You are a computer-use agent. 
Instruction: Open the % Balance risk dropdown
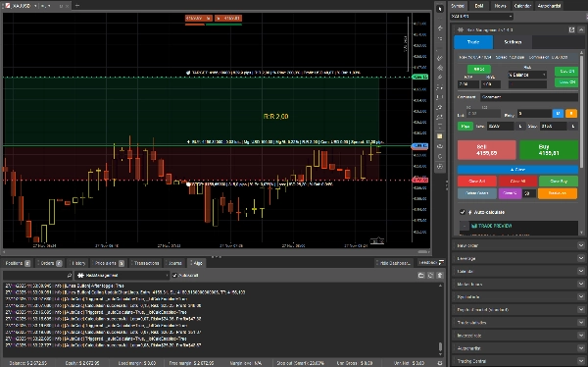(x=527, y=75)
